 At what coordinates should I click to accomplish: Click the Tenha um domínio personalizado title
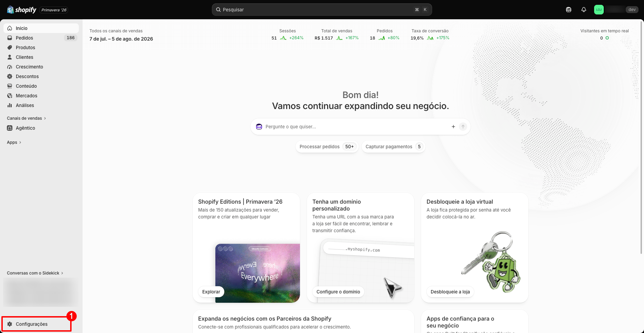(336, 205)
